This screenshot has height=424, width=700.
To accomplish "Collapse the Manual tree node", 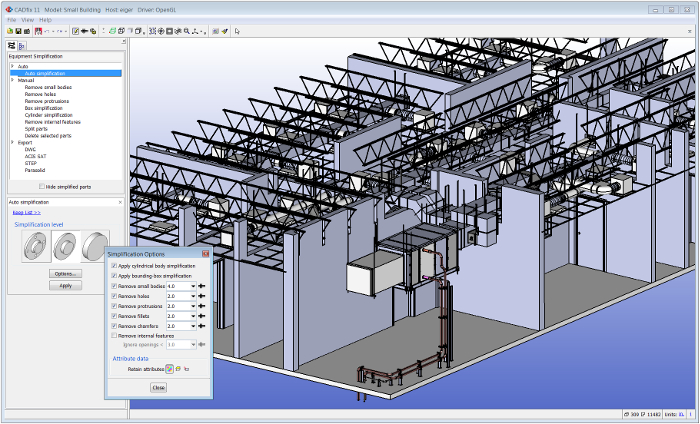I will [12, 80].
